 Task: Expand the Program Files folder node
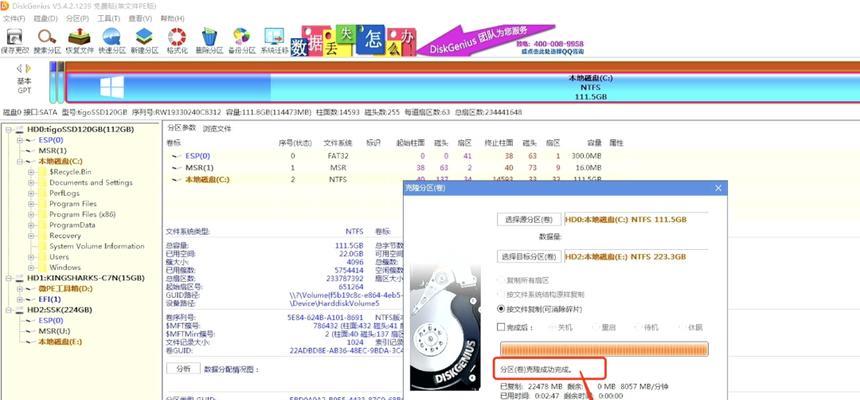[31, 204]
